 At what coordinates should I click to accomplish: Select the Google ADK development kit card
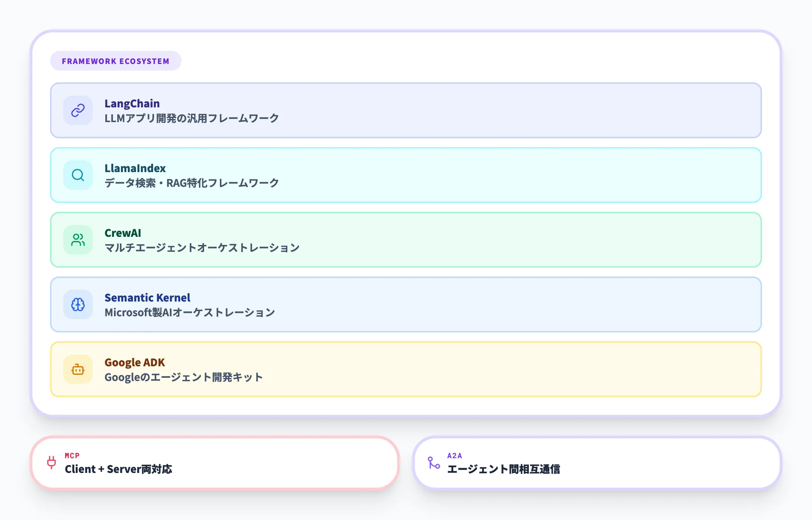point(405,369)
